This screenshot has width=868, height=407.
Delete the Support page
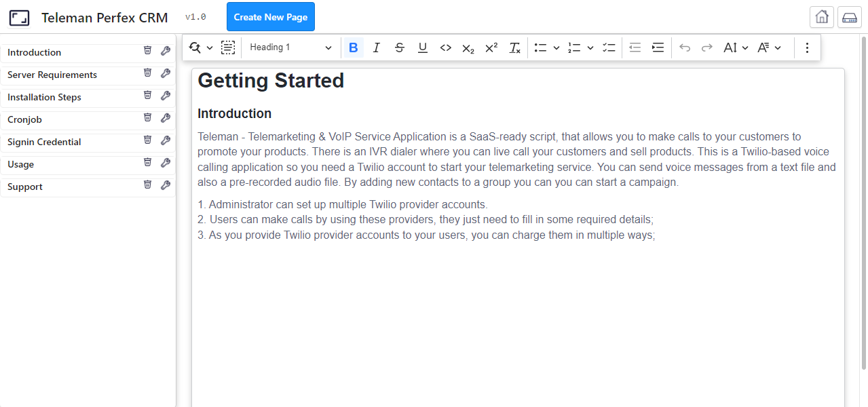pos(147,185)
